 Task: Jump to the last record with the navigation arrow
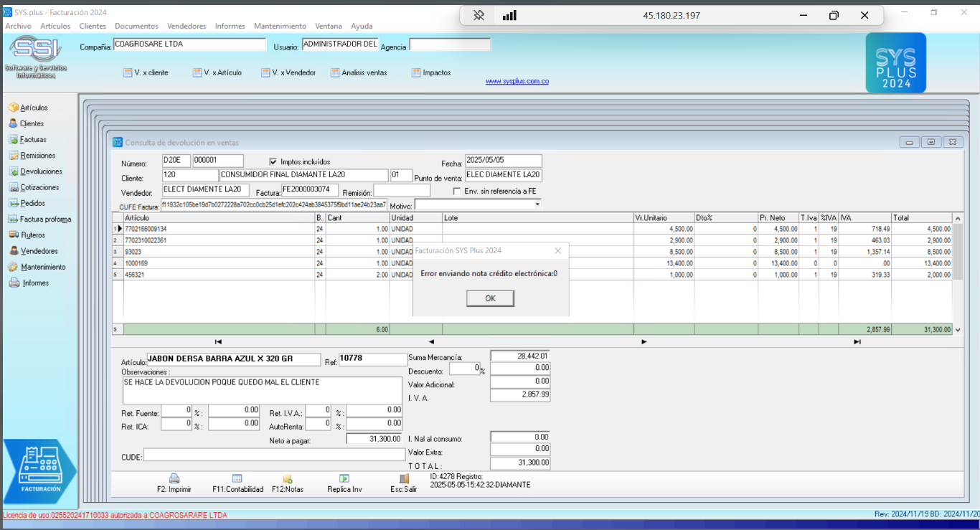[857, 342]
